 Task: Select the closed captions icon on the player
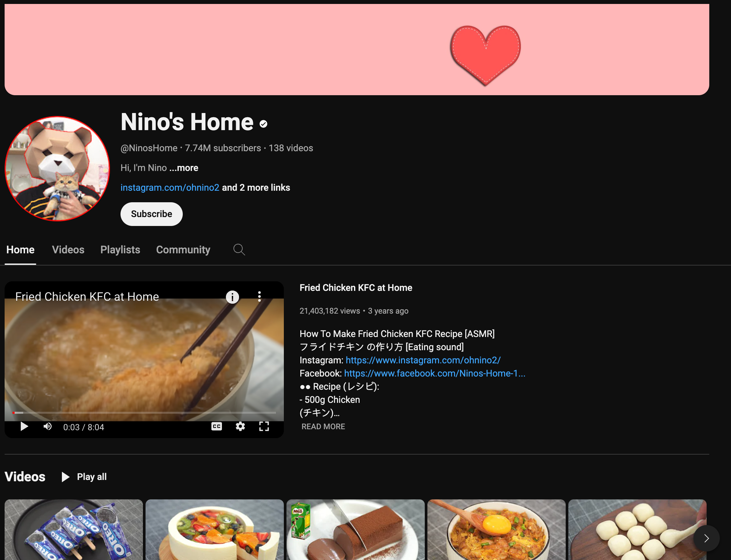[x=217, y=427]
